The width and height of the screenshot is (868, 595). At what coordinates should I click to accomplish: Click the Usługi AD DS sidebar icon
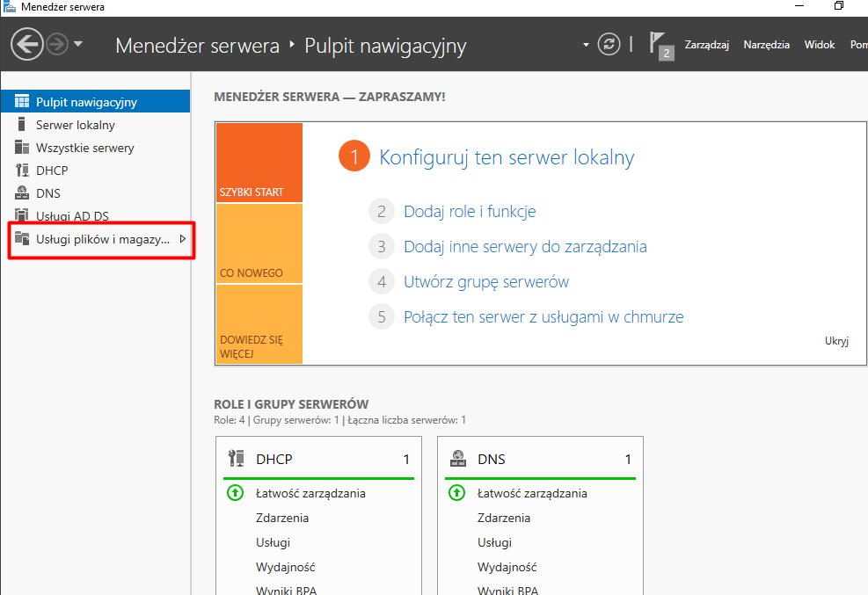(x=22, y=216)
